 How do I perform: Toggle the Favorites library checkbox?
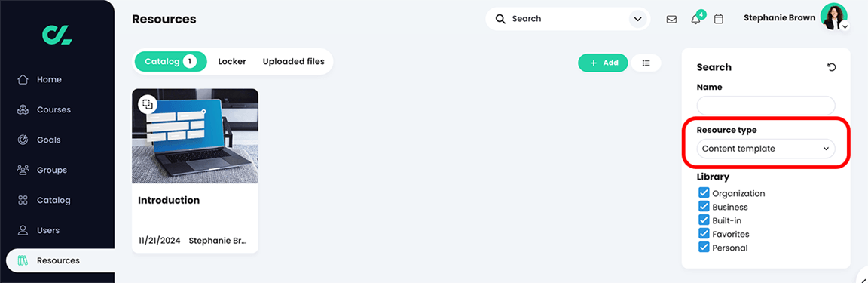coord(704,234)
